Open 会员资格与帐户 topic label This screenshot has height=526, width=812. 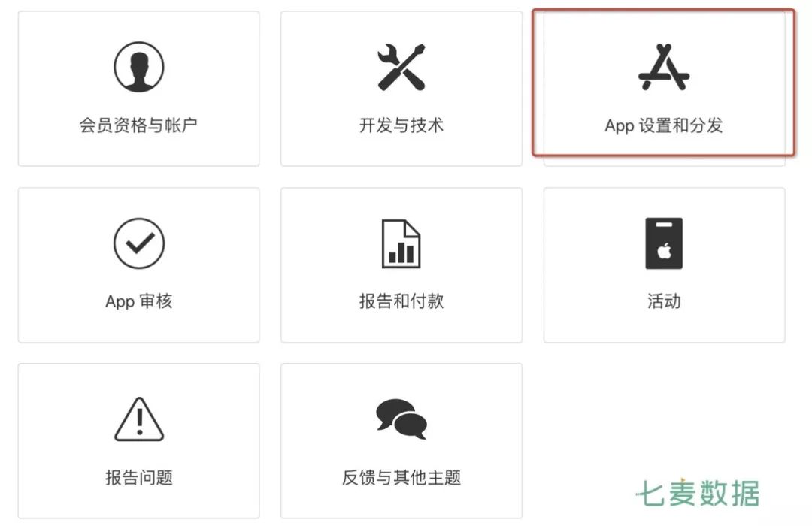point(138,125)
